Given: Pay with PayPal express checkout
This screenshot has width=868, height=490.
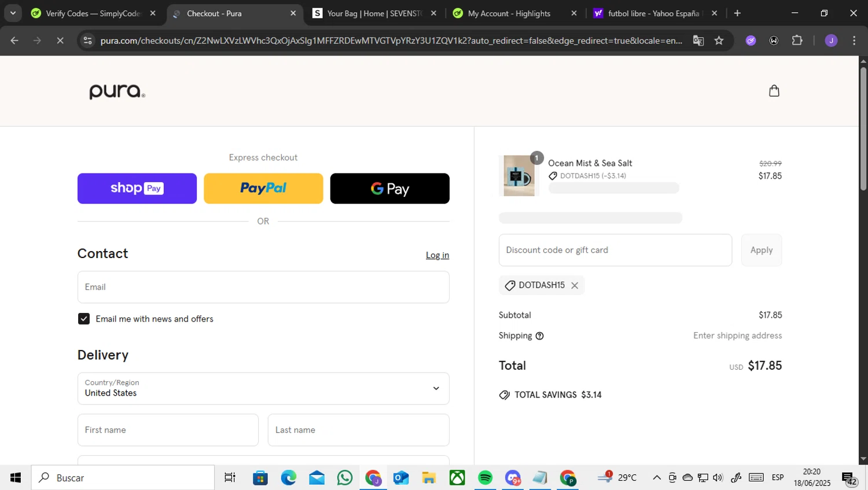Looking at the screenshot, I should pos(263,189).
